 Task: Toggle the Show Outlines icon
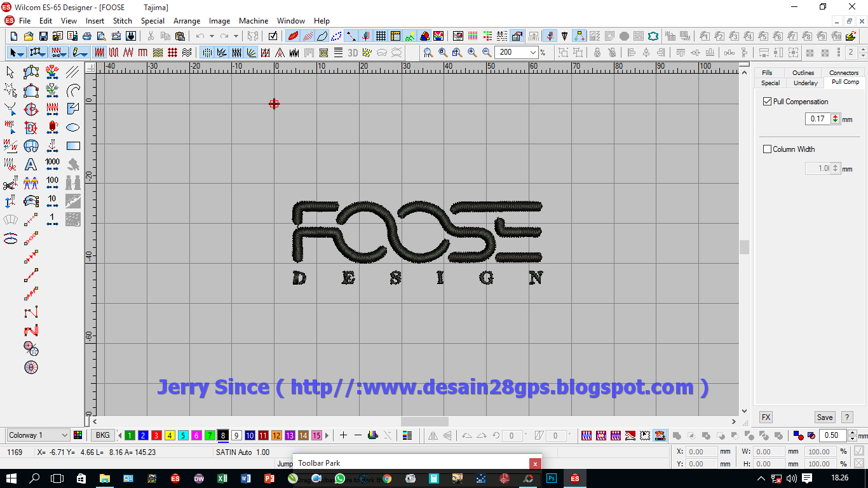click(x=322, y=36)
